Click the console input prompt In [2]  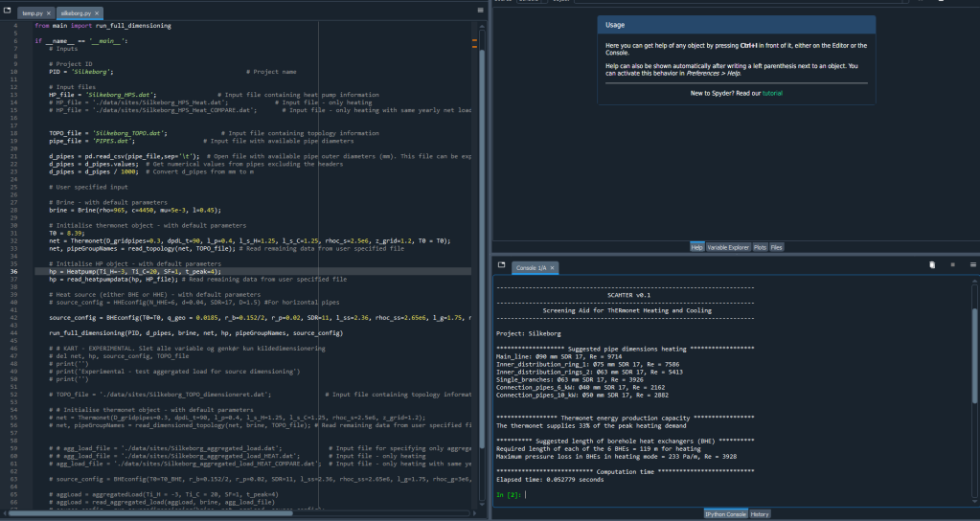(510, 495)
